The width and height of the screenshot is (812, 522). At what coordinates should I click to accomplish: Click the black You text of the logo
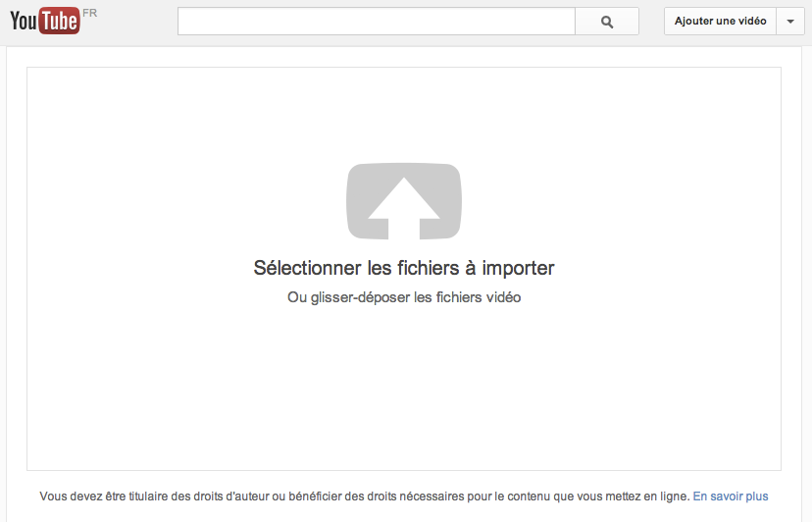[x=24, y=22]
